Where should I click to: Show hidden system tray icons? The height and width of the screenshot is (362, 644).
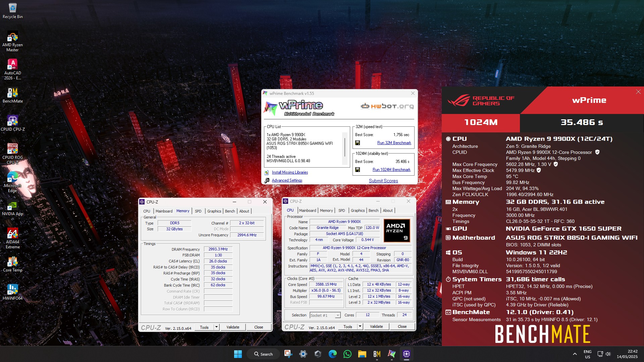[x=575, y=354]
